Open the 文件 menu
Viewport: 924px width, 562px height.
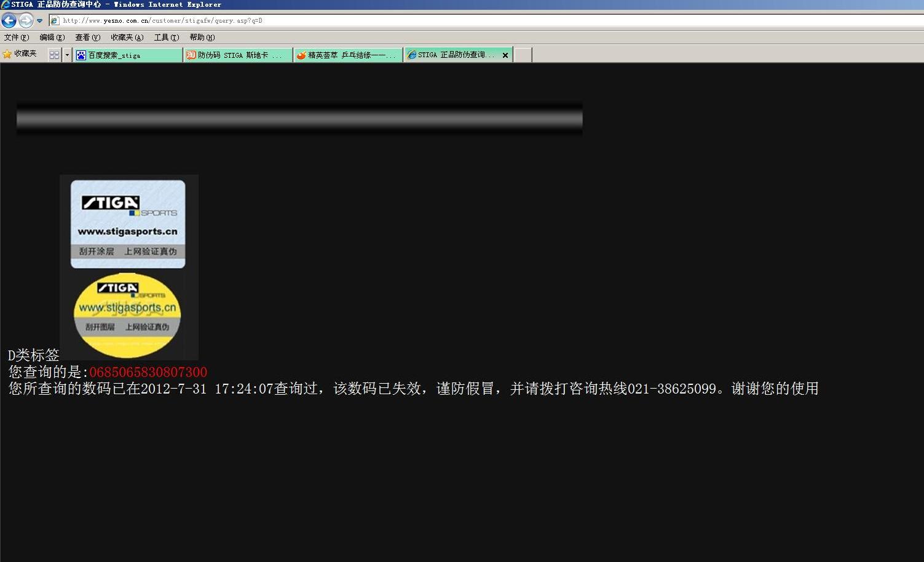(x=16, y=38)
